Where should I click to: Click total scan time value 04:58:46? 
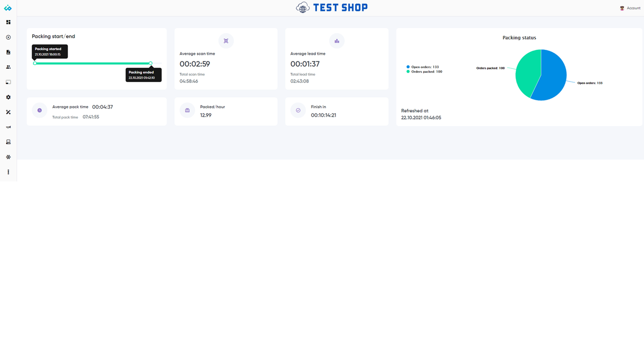[x=189, y=81]
